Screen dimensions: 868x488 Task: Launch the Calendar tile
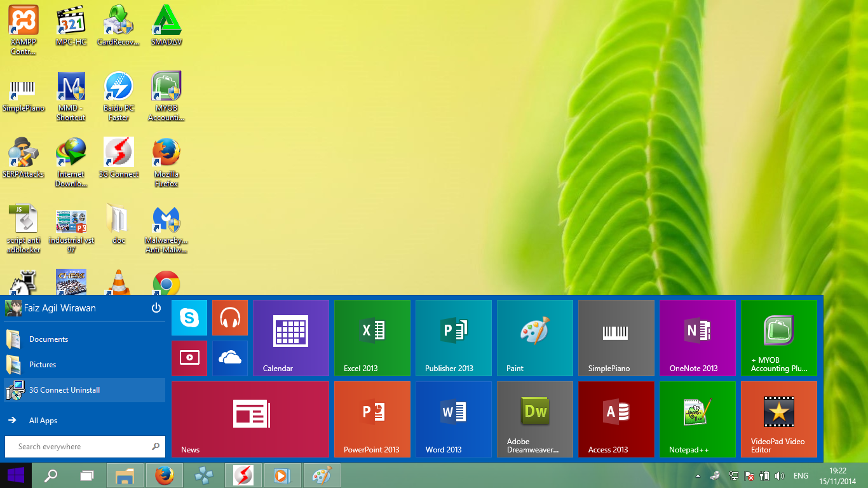tap(291, 338)
